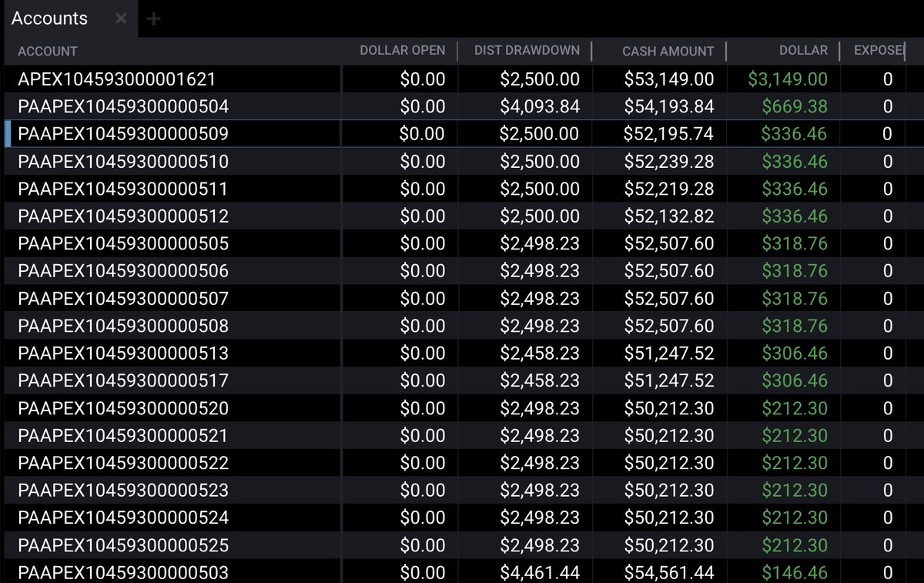This screenshot has height=583, width=924.
Task: Select account PAAPEX10459300000523
Action: point(123,491)
